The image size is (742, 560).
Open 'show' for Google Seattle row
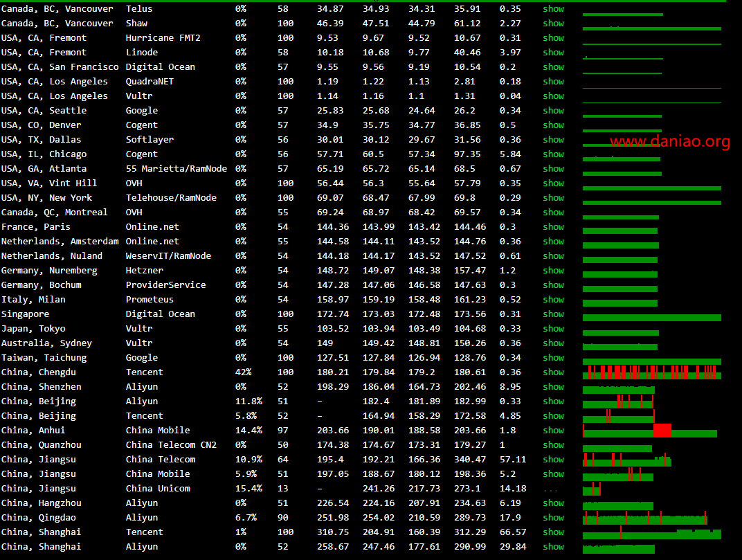click(553, 110)
